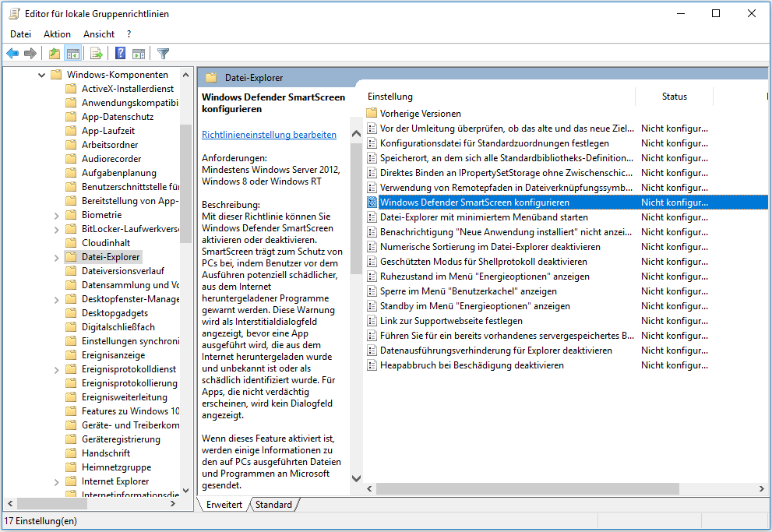Click policy icon for Numerische Sortierung row
This screenshot has width=772, height=532.
pyautogui.click(x=372, y=247)
